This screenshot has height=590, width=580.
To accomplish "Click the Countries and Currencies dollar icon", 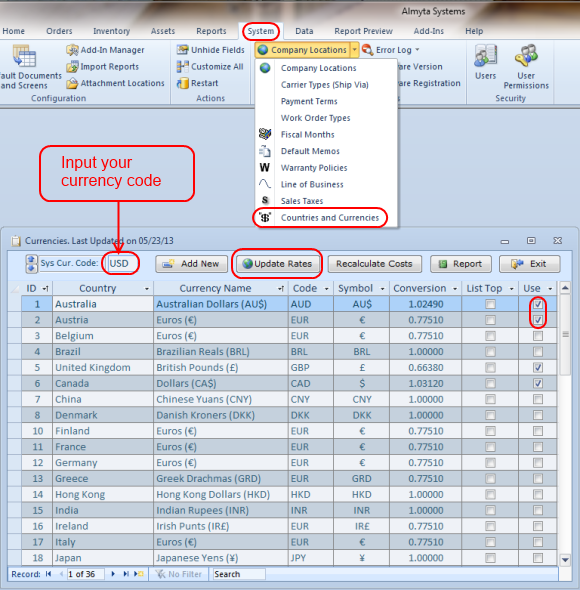I will pyautogui.click(x=265, y=217).
